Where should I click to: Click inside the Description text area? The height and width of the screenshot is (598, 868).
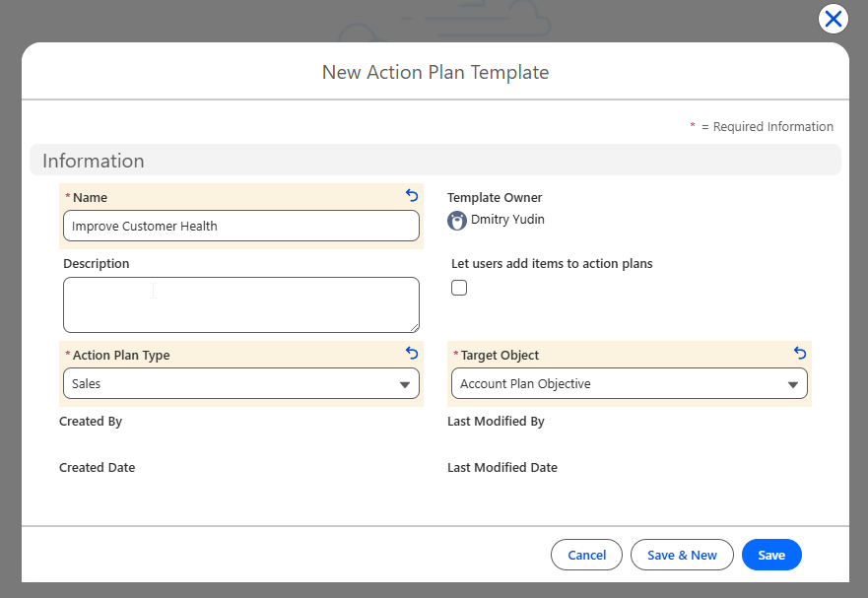pos(240,304)
